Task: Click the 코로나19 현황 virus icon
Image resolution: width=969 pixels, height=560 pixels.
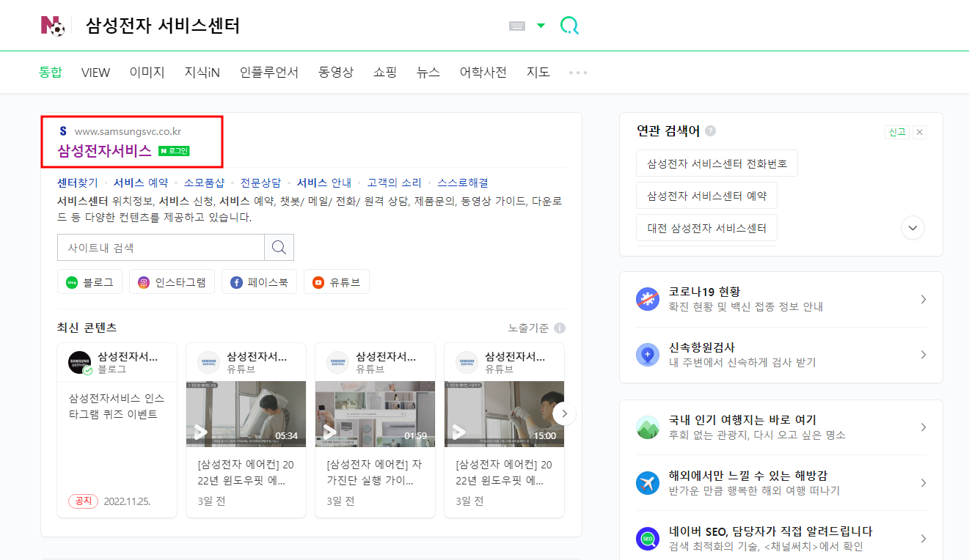Action: pos(648,299)
